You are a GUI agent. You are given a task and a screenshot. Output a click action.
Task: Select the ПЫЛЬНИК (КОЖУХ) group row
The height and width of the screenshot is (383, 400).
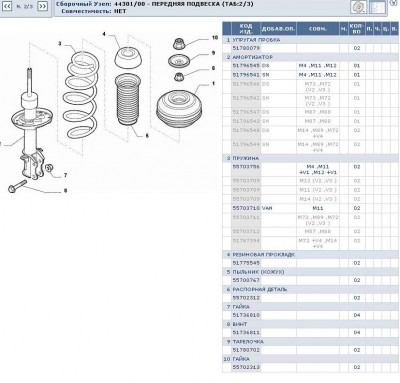pos(311,272)
